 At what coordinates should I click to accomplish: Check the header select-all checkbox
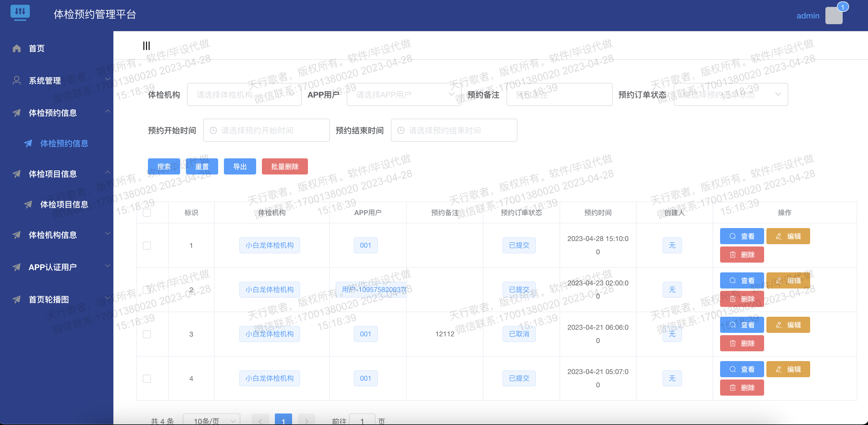tap(147, 213)
